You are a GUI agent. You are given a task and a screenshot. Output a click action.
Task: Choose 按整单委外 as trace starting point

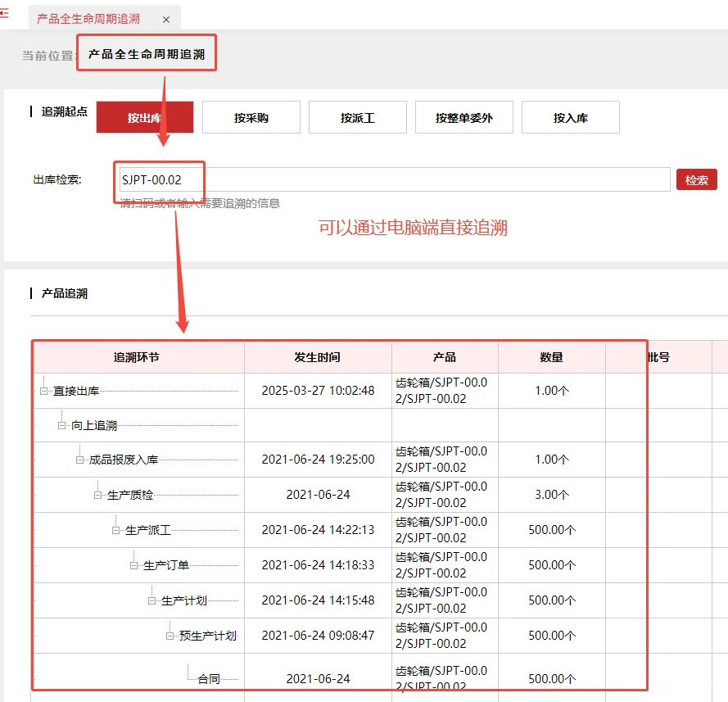coord(463,117)
